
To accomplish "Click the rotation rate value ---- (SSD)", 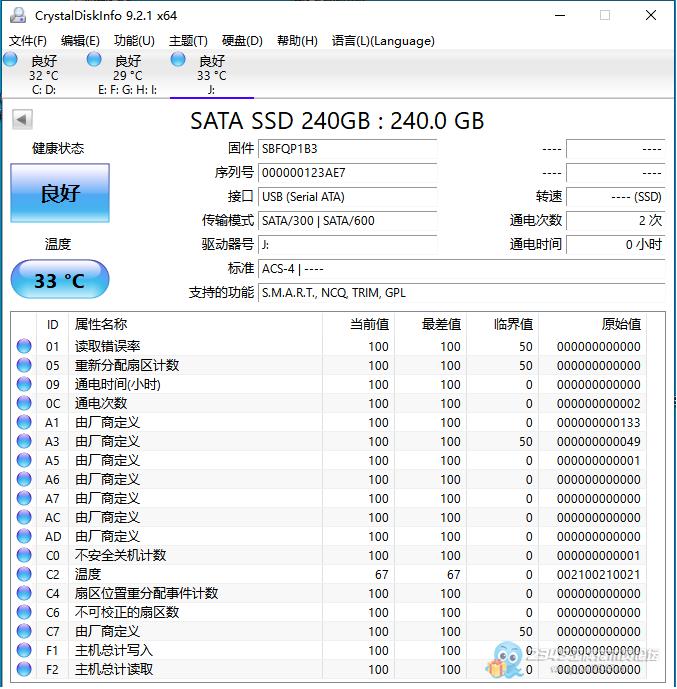I will click(615, 196).
